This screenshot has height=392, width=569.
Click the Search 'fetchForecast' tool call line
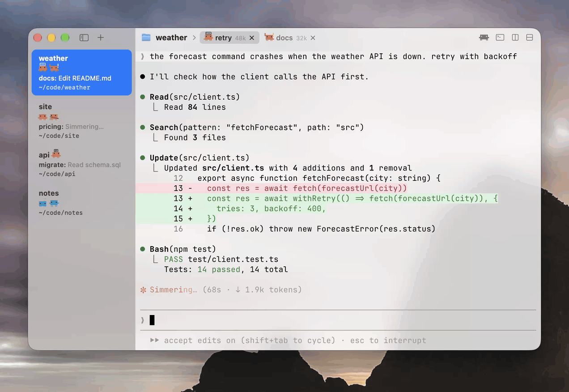point(252,128)
